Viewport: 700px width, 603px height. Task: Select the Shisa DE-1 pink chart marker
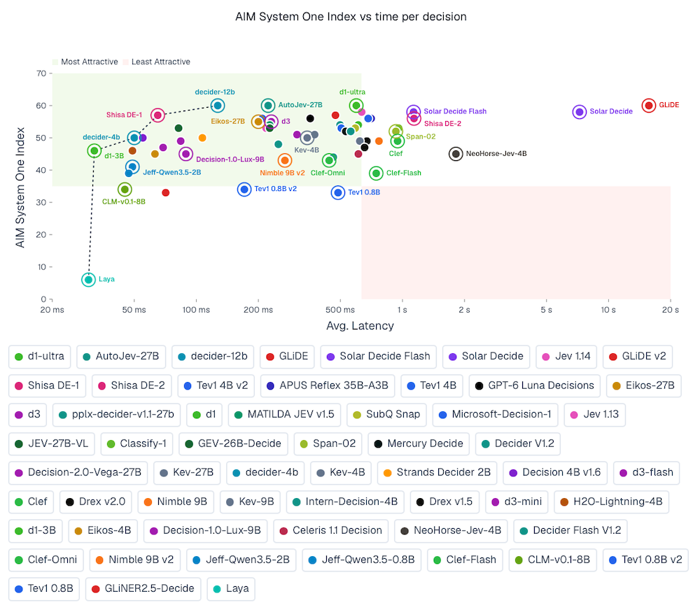(157, 115)
